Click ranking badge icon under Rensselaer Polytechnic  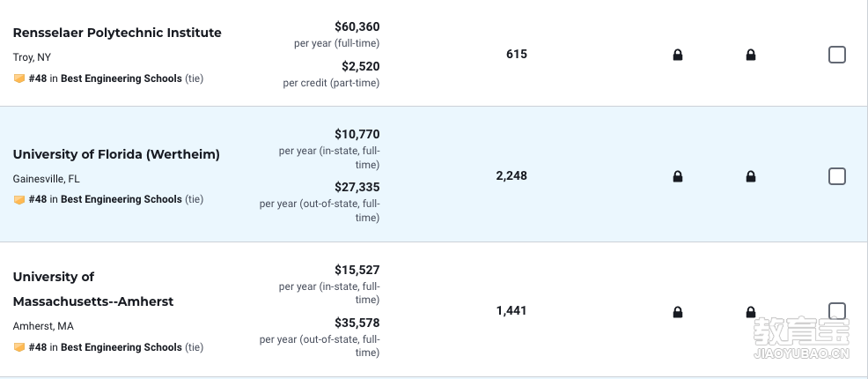(x=19, y=78)
